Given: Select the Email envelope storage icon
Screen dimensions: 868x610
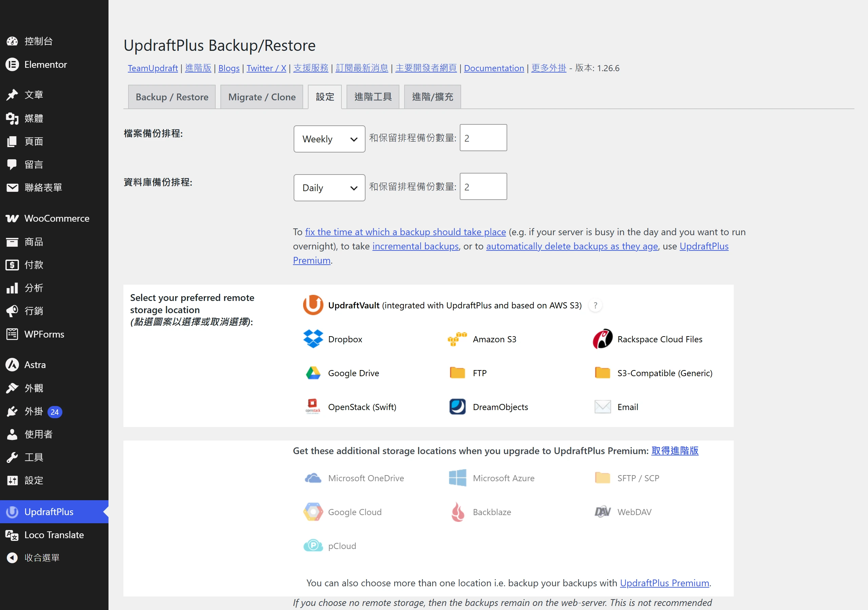Looking at the screenshot, I should point(603,407).
